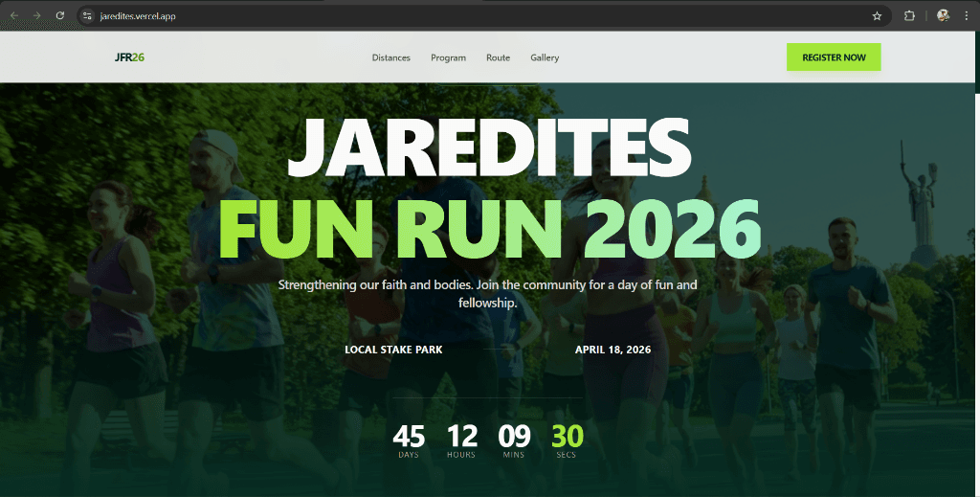Click the browser back arrow
Screen dimensions: 980x497
tap(13, 15)
